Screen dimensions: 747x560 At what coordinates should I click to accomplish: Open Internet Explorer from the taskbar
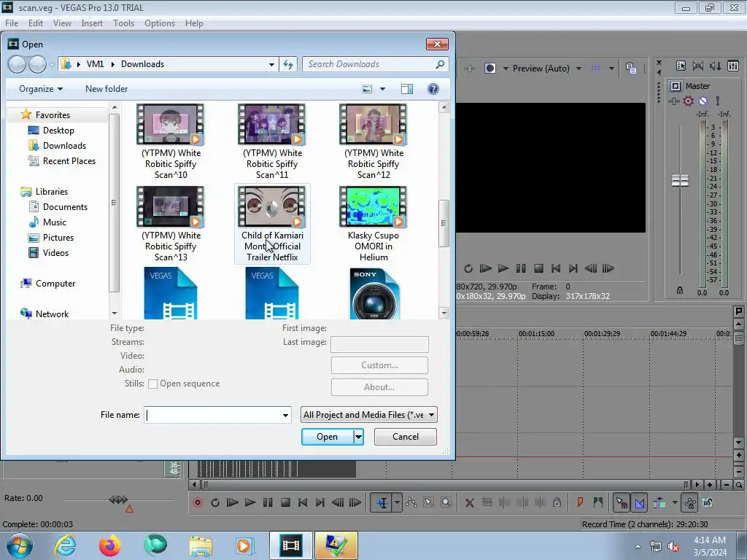tap(65, 545)
